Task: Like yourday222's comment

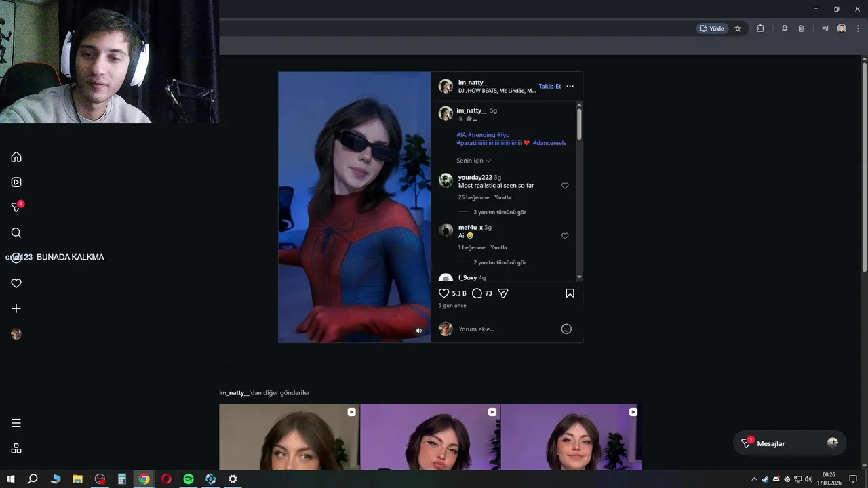Action: tap(565, 186)
